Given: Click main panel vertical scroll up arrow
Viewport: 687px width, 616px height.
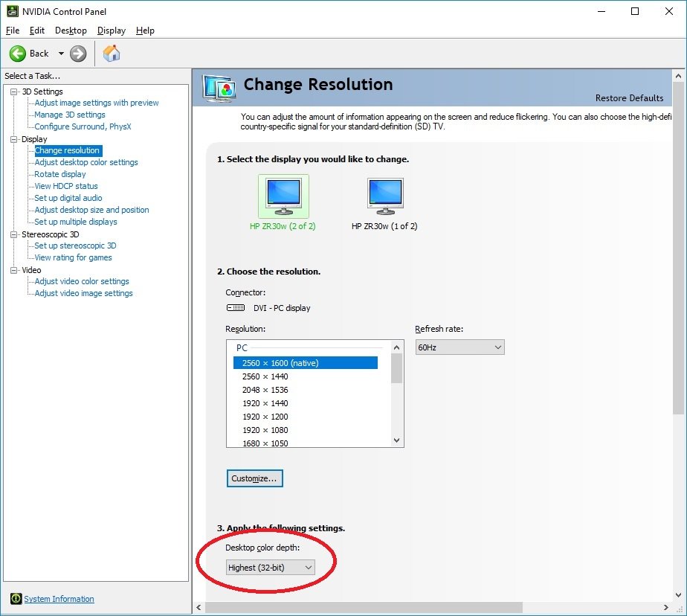Looking at the screenshot, I should click(678, 75).
